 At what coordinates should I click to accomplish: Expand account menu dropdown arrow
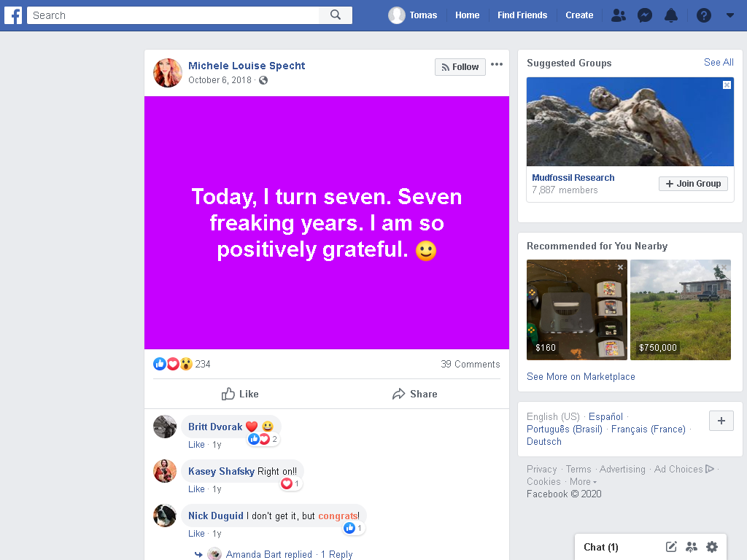click(x=729, y=15)
